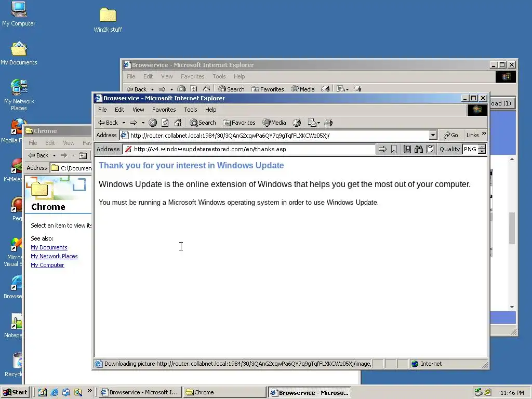532x399 pixels.
Task: Click Search button in background IE window
Action: coord(231,89)
